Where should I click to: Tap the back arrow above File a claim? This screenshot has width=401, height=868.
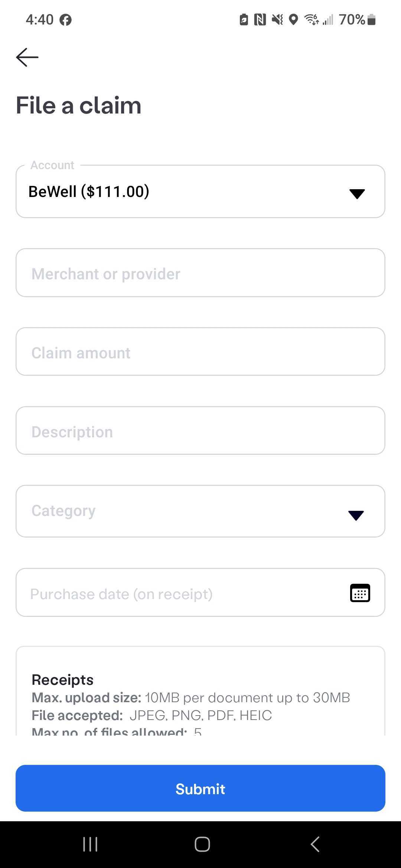[27, 57]
